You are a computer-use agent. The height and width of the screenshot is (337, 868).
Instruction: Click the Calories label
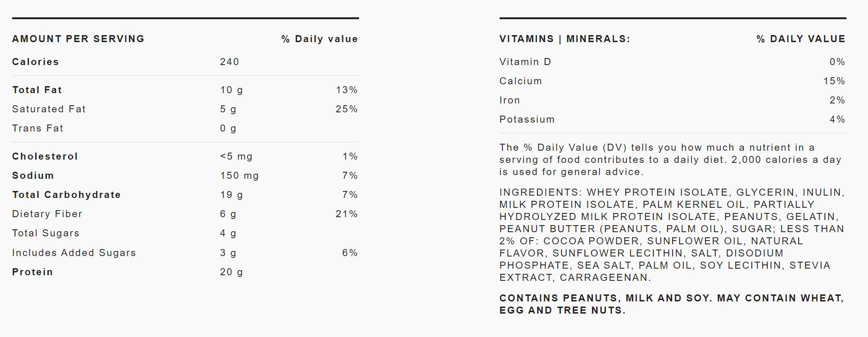(36, 62)
